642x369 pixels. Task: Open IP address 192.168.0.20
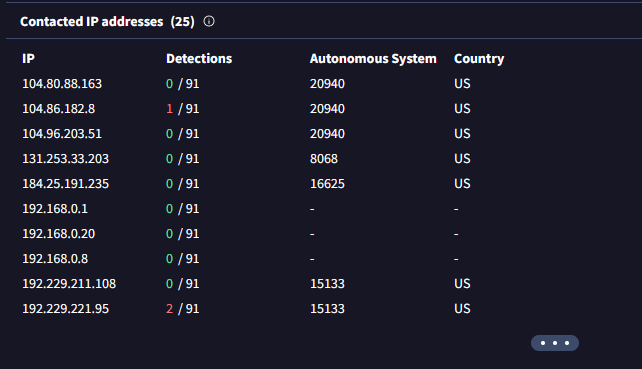(59, 234)
